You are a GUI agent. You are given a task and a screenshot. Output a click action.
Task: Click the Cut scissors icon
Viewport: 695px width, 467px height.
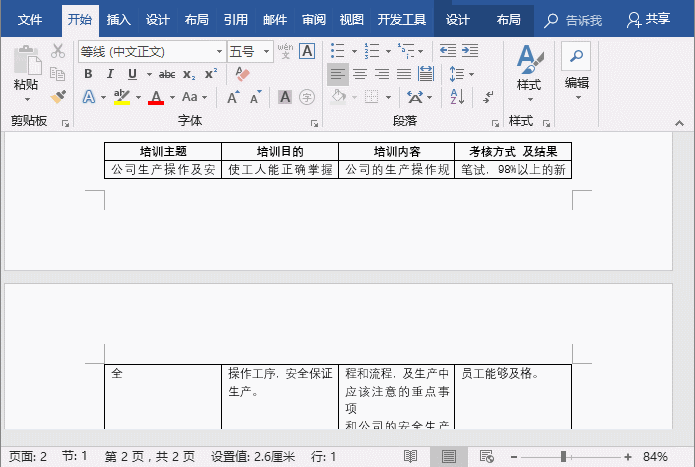(x=58, y=51)
